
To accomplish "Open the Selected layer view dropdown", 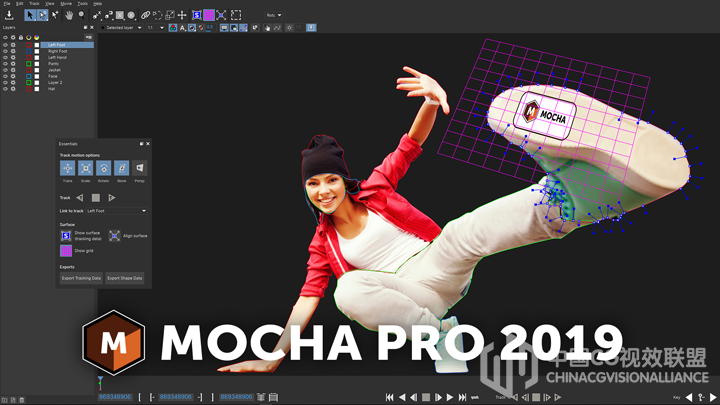I will pos(121,28).
